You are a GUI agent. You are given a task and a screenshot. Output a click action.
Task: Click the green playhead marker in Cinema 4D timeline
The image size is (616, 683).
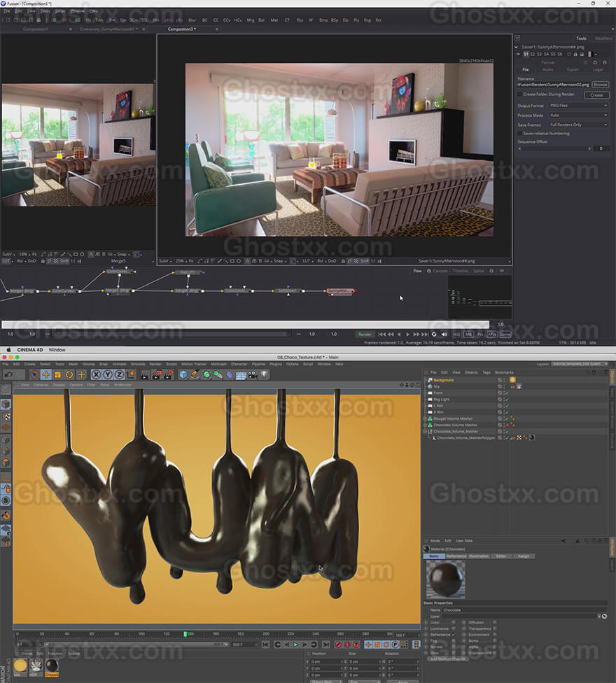185,634
